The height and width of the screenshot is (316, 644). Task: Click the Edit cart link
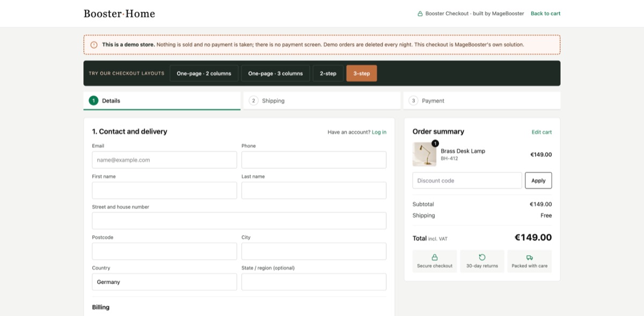[x=541, y=132]
